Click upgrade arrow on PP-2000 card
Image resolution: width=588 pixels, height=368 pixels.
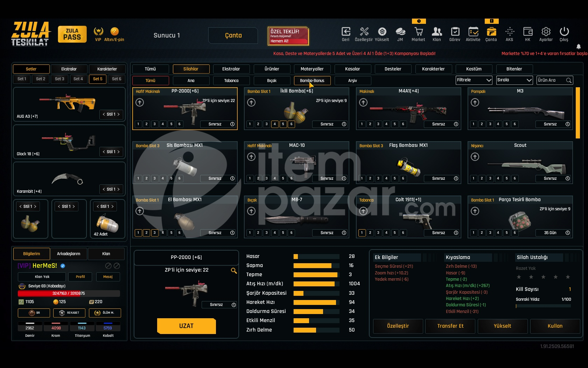(140, 102)
